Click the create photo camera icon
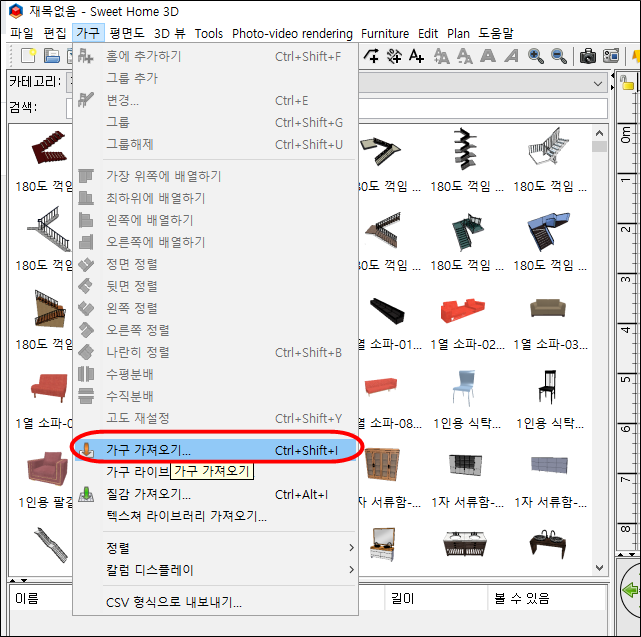The width and height of the screenshot is (641, 637). 588,56
